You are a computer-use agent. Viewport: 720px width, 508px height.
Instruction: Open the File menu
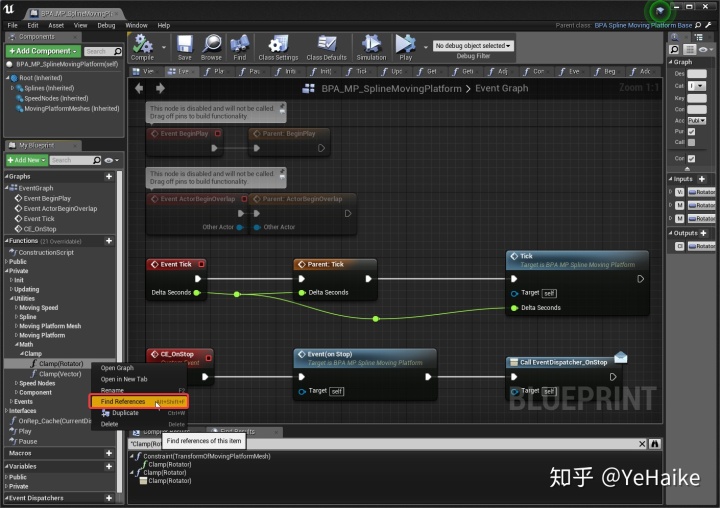pyautogui.click(x=12, y=25)
